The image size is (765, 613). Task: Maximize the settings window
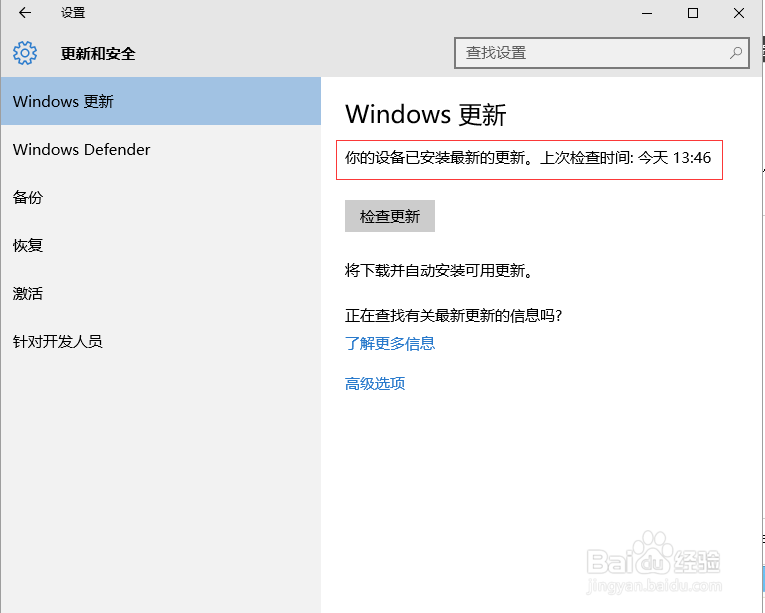693,13
